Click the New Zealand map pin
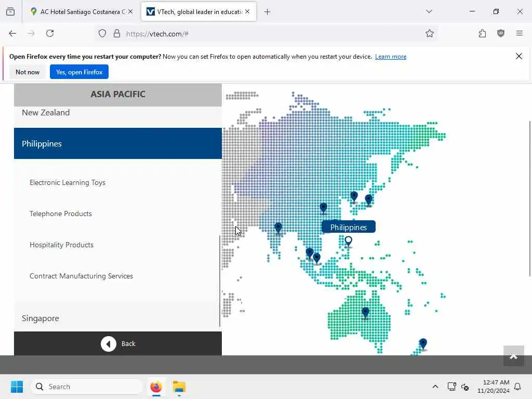Image resolution: width=532 pixels, height=399 pixels. (x=423, y=344)
